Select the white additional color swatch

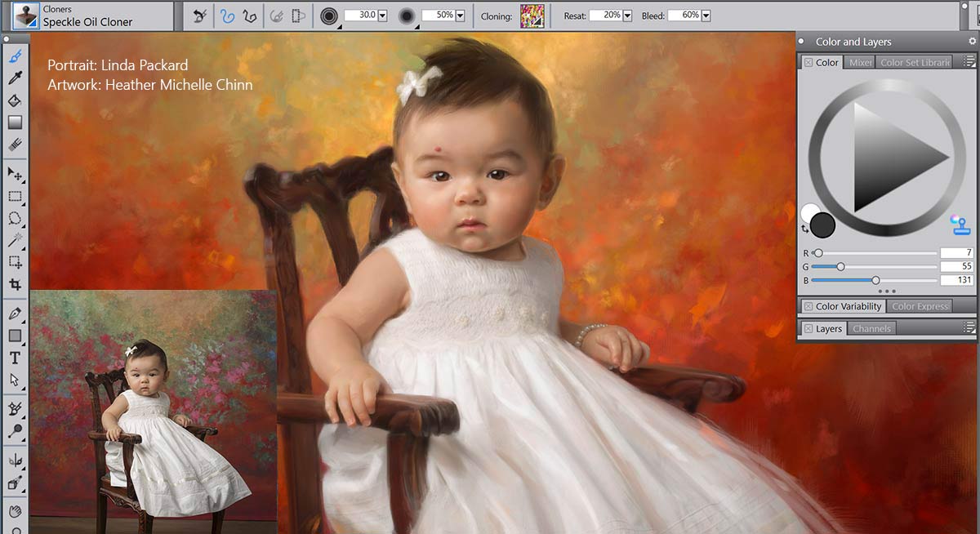(x=808, y=211)
